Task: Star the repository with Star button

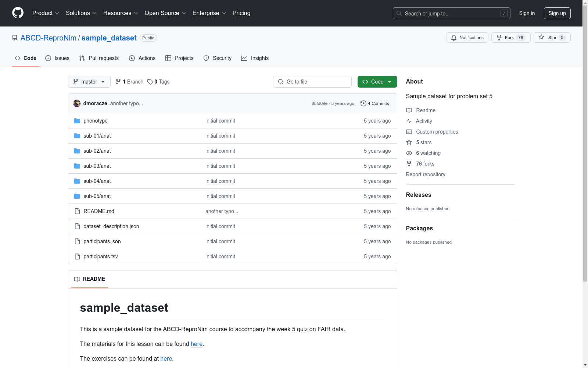Action: point(552,38)
